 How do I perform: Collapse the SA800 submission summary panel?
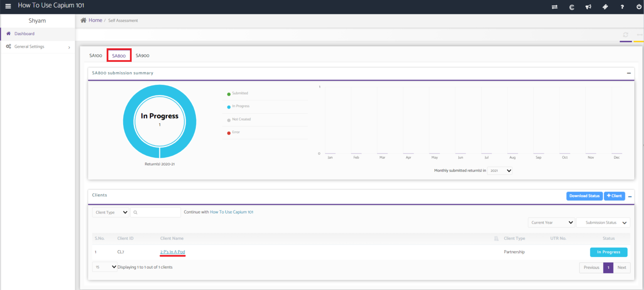tap(629, 73)
